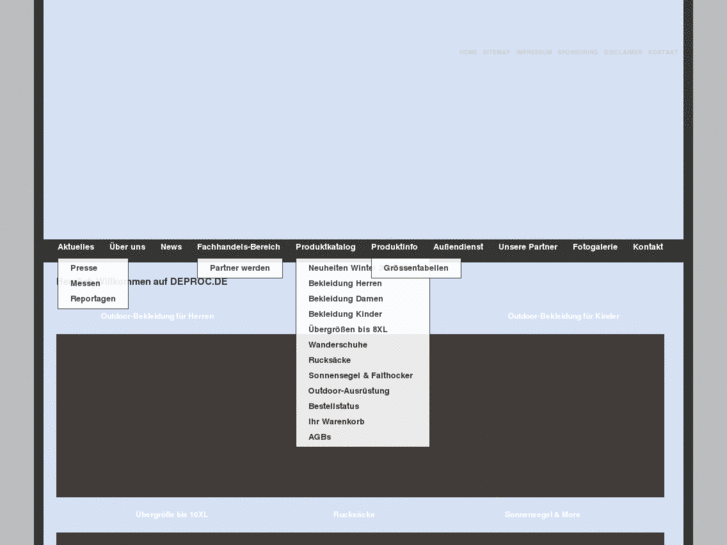Click the KONTAKT link in the top header
Viewport: 727px width, 545px height.
(x=663, y=52)
